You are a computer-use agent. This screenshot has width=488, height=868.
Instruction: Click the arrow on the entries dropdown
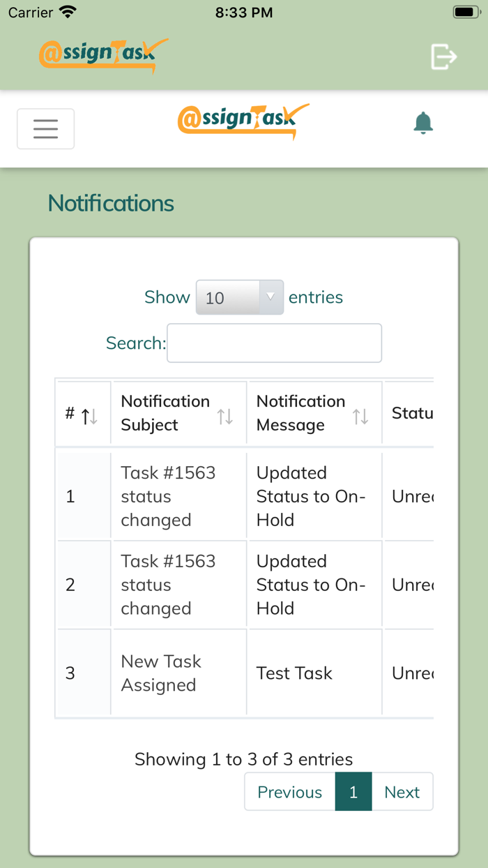(x=272, y=297)
